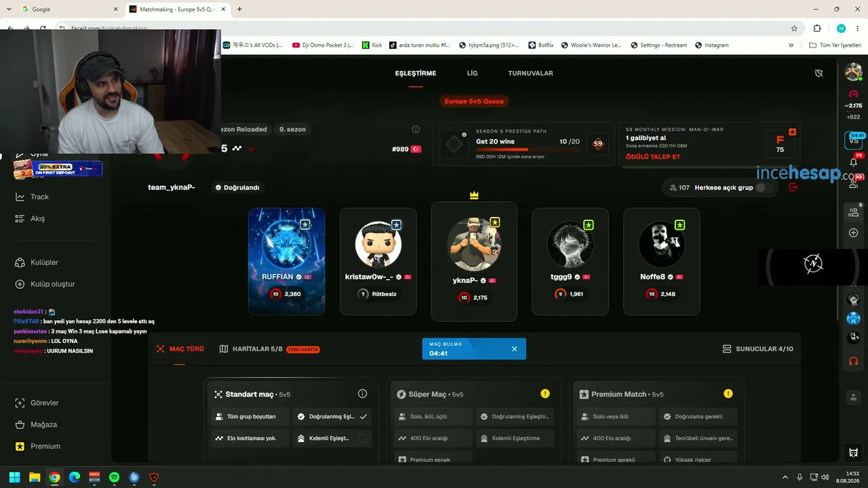Click the S9 prestige badge
The image size is (868, 488).
(597, 144)
